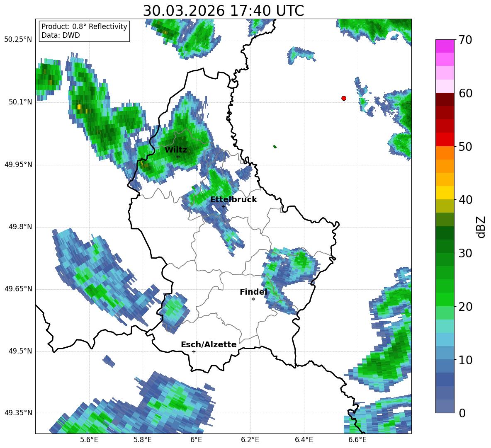Click the colorbar tick label 30
This screenshot has height=448, width=491.
click(x=465, y=253)
